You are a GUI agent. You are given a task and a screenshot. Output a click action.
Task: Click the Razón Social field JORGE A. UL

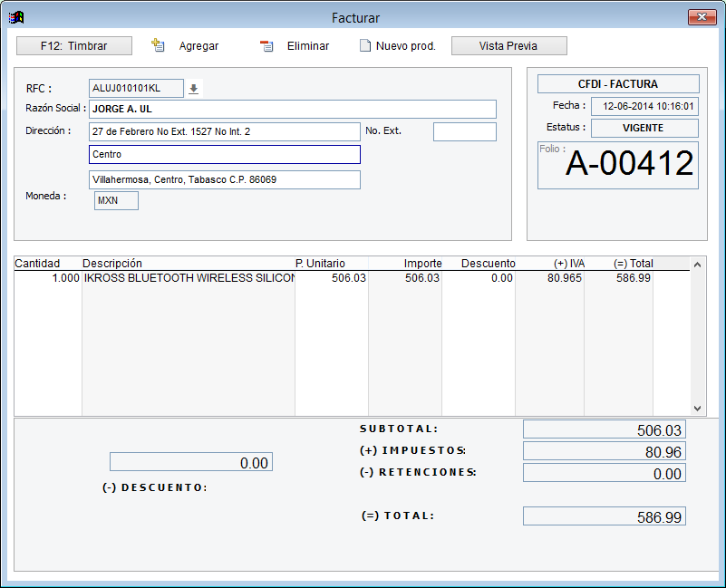[x=292, y=110]
